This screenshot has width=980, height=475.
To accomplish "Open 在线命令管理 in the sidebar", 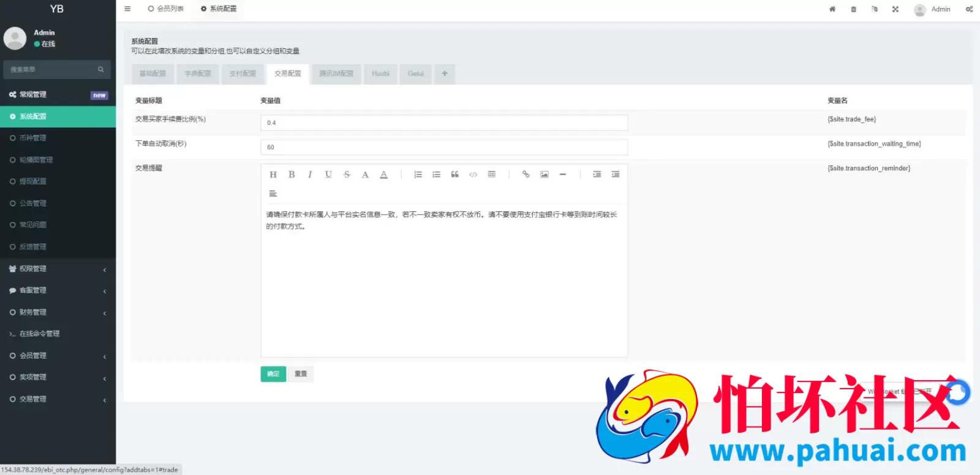I will pyautogui.click(x=58, y=334).
